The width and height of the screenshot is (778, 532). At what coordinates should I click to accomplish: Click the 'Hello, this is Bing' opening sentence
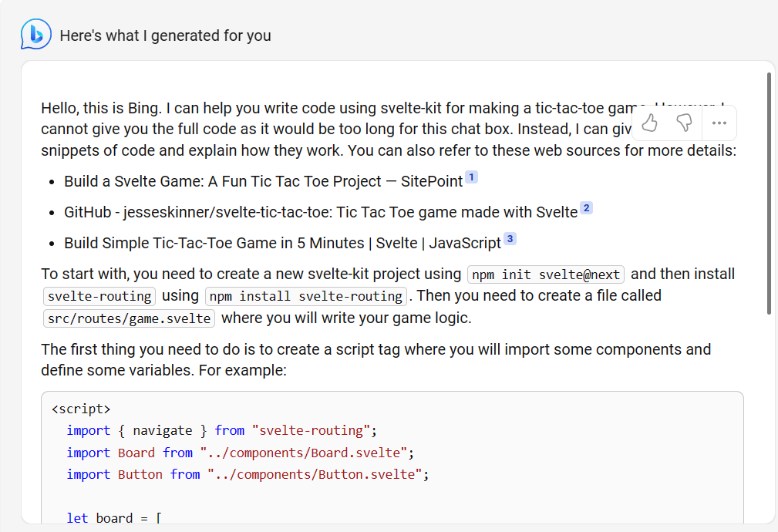click(101, 108)
